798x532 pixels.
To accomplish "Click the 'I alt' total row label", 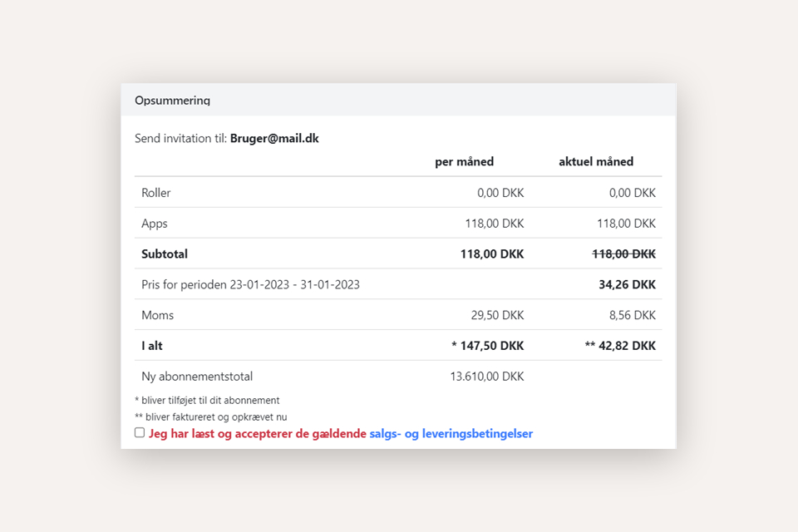I will point(152,346).
